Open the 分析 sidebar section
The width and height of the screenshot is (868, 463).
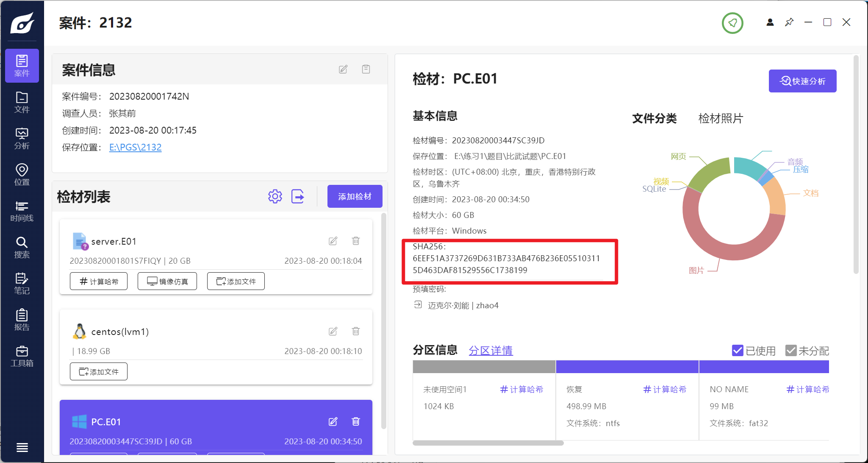pyautogui.click(x=22, y=139)
